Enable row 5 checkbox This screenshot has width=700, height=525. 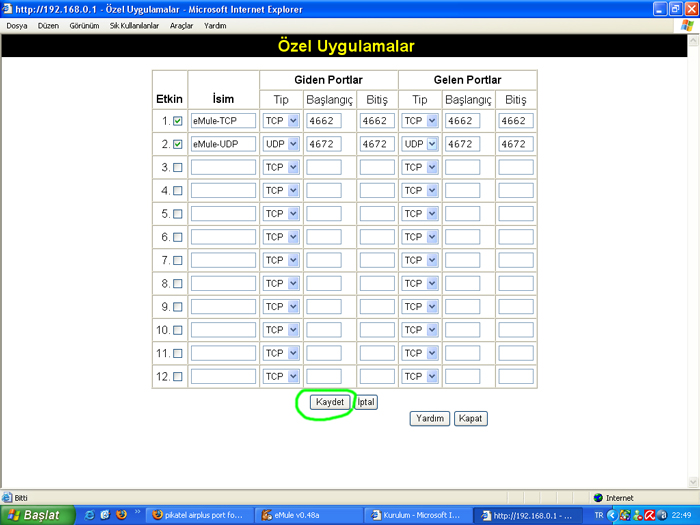click(x=178, y=214)
